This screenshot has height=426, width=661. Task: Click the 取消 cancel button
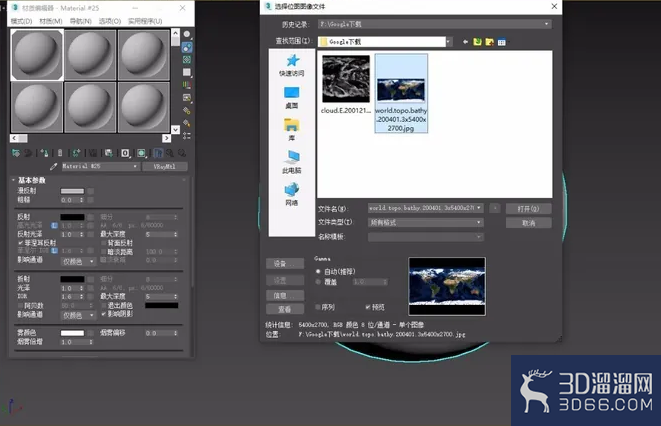pos(529,223)
